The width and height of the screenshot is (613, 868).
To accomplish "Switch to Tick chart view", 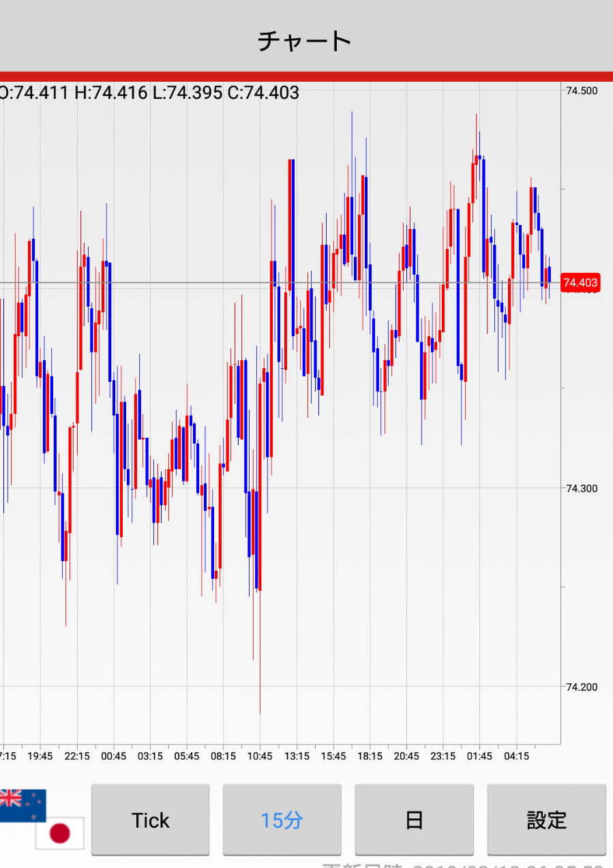I will coord(150,820).
